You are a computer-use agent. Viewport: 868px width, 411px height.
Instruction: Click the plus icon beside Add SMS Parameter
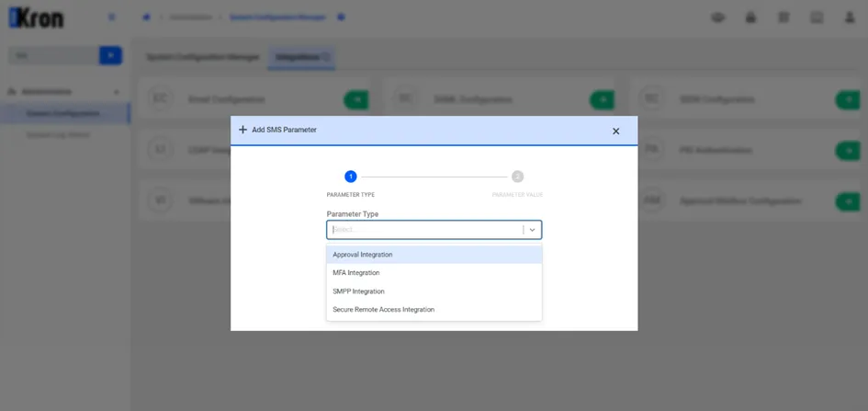coord(242,130)
